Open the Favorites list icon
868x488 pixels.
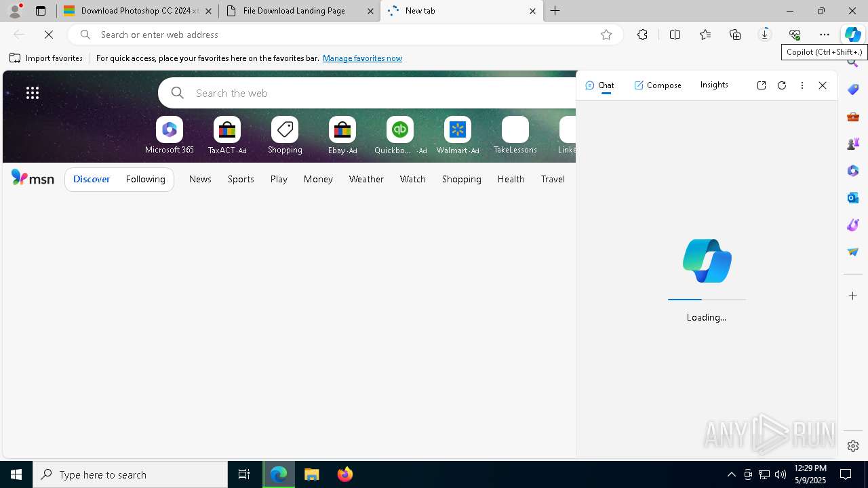(705, 35)
